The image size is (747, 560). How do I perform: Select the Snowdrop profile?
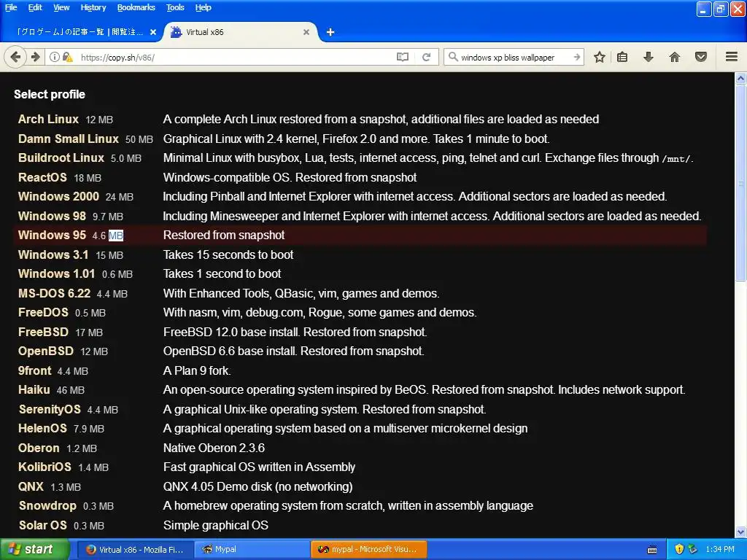[47, 505]
